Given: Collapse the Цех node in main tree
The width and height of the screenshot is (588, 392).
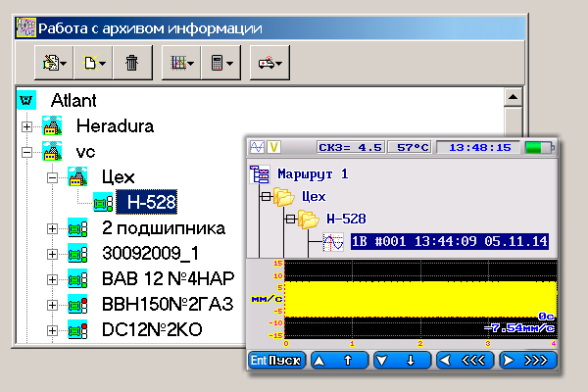Looking at the screenshot, I should (x=52, y=177).
